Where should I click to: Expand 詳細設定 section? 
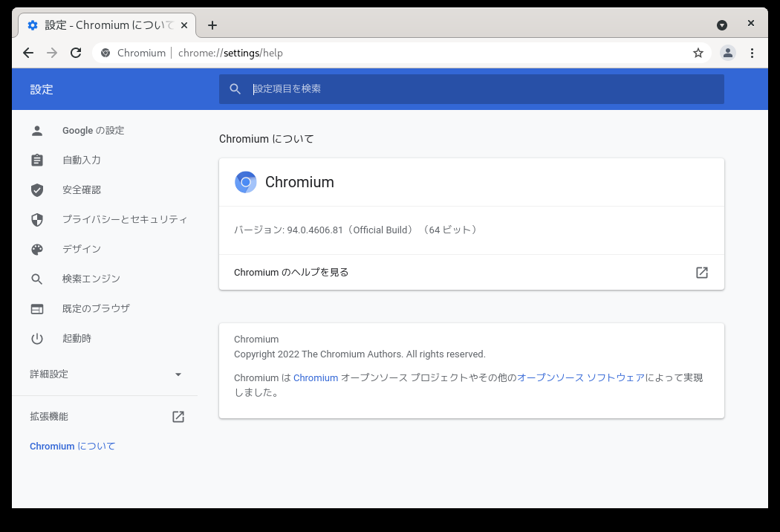pyautogui.click(x=105, y=374)
